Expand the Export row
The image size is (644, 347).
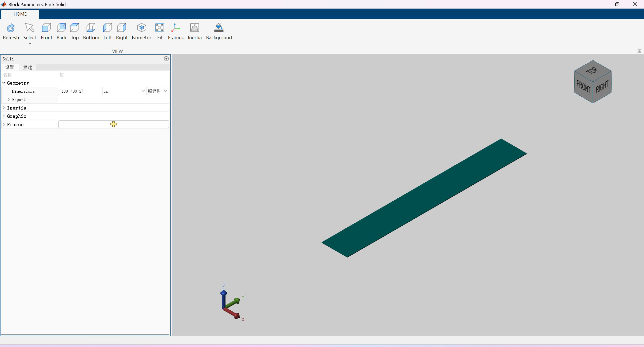tap(9, 99)
